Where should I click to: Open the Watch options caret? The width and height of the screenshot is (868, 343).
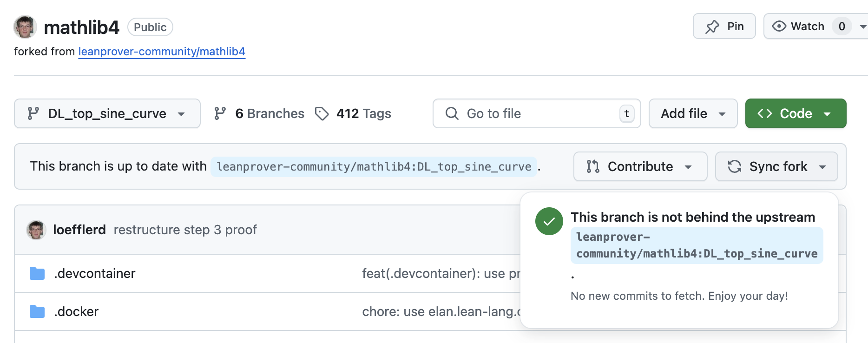(862, 26)
